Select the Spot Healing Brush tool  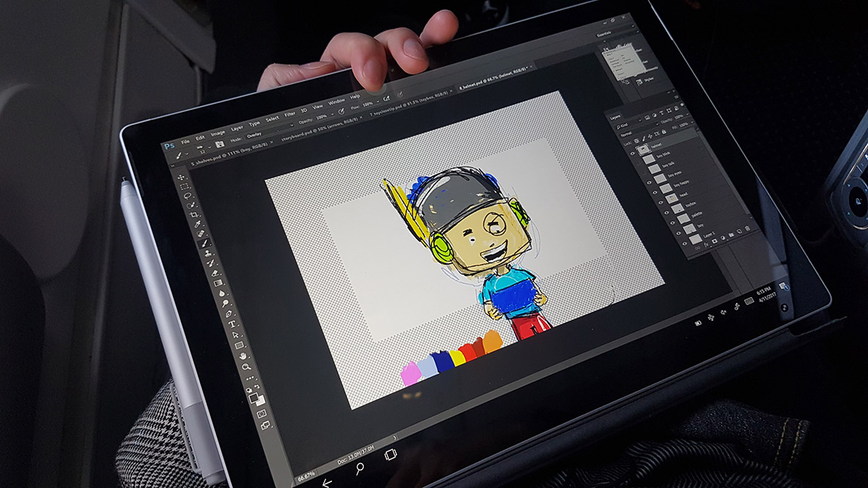(200, 234)
